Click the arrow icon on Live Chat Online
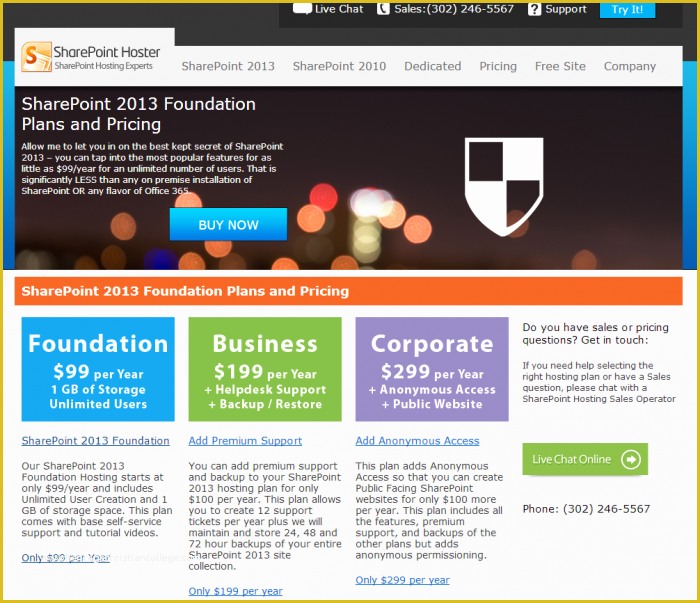 (631, 459)
